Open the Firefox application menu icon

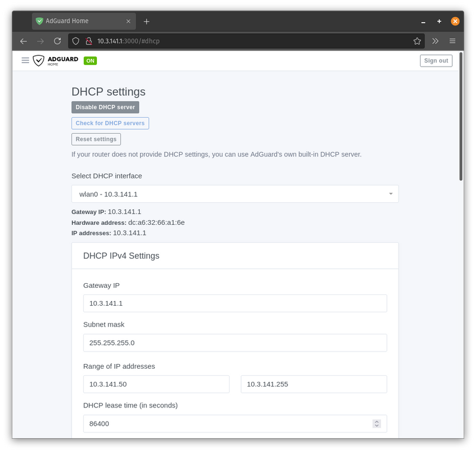coord(453,41)
